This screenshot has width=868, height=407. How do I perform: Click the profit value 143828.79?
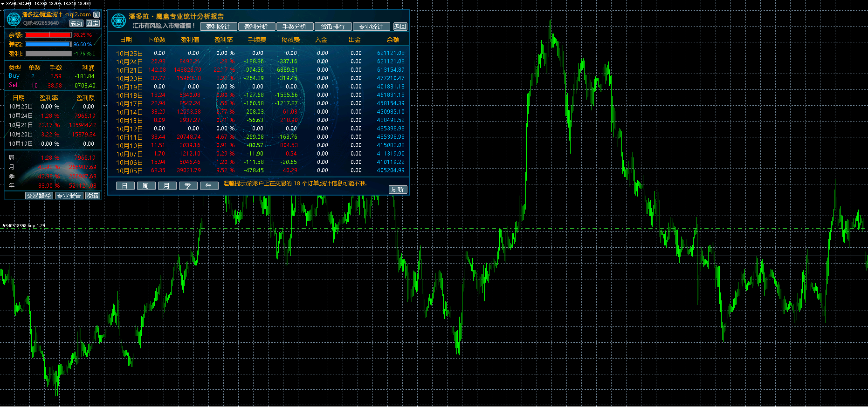point(187,70)
